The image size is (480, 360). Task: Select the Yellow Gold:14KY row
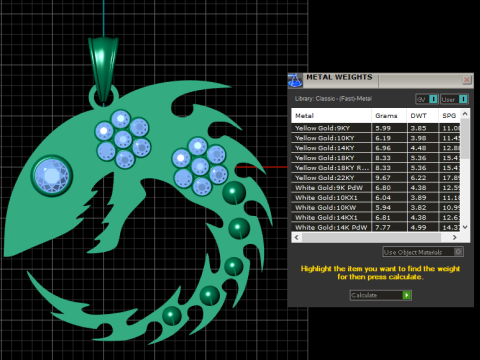click(x=376, y=148)
